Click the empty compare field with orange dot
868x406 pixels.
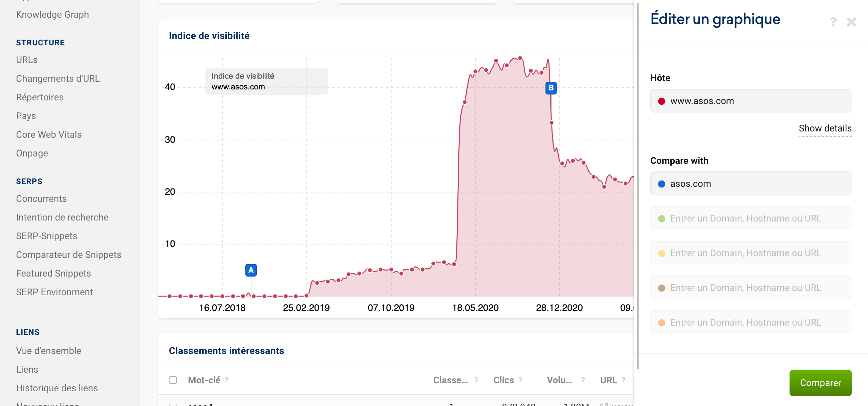(x=751, y=323)
